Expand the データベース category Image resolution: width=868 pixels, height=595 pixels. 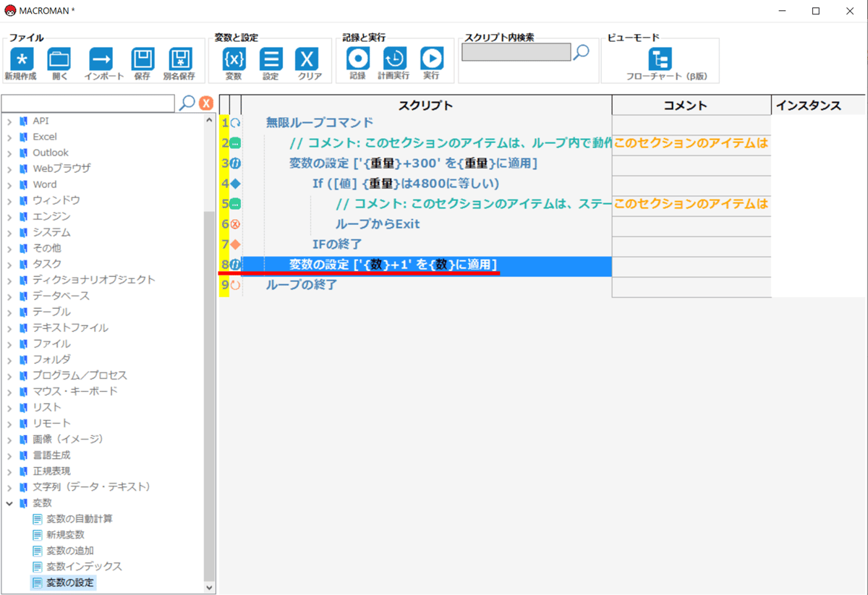point(9,296)
